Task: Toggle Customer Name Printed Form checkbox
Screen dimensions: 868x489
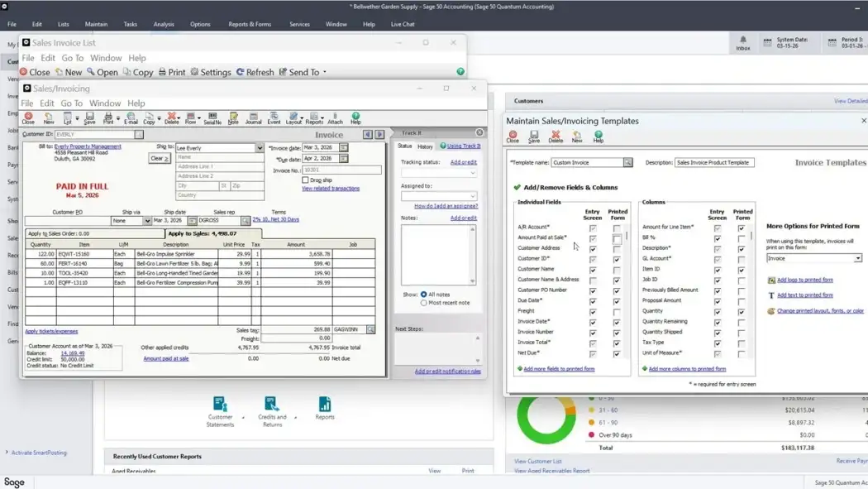Action: click(616, 270)
